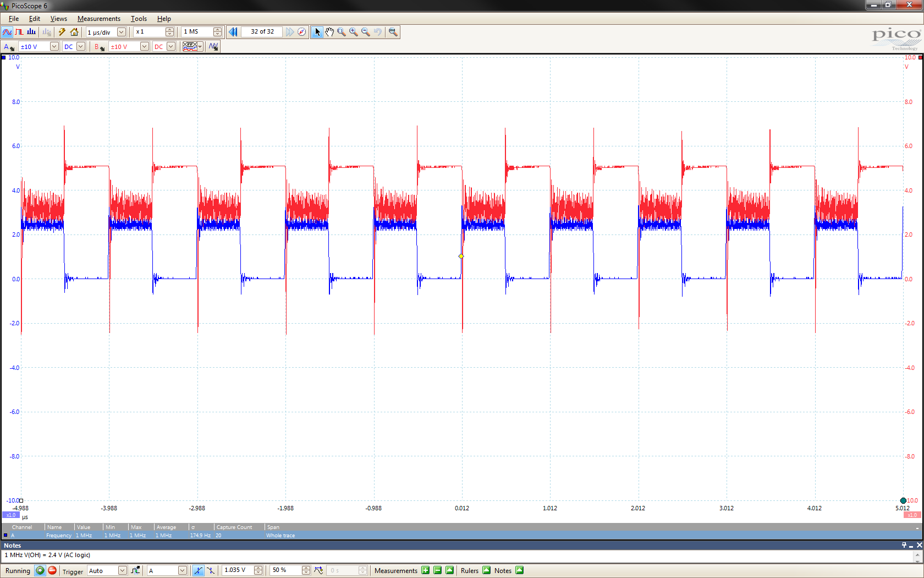Image resolution: width=924 pixels, height=578 pixels.
Task: Click the yellow trigger marker diamond
Action: [461, 257]
